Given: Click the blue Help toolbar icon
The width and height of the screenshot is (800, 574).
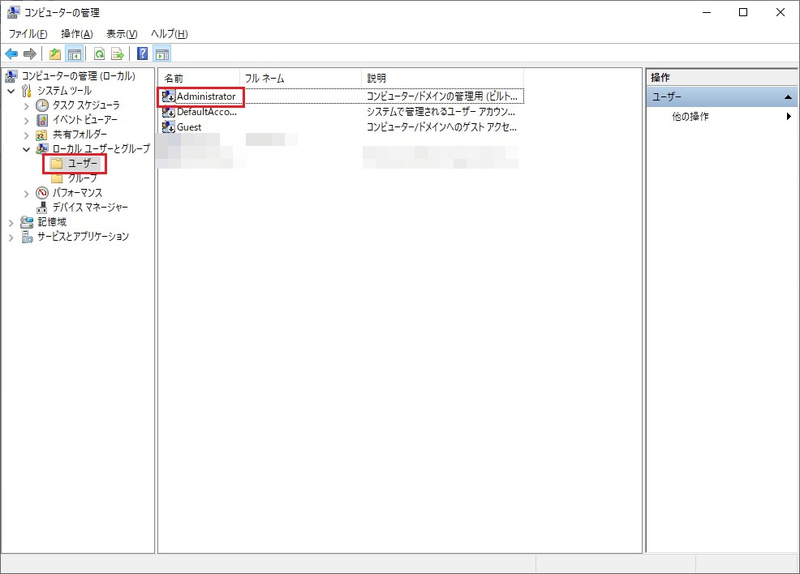Looking at the screenshot, I should (143, 54).
